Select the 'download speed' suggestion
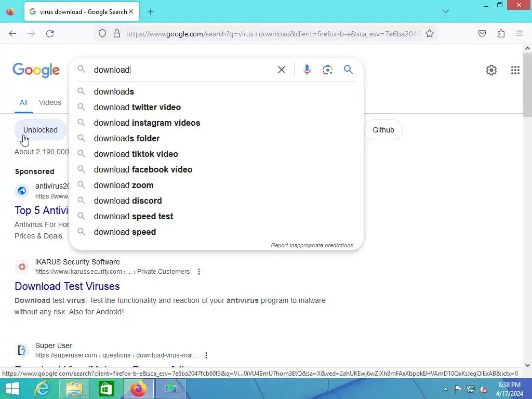This screenshot has width=532, height=399. click(x=217, y=232)
